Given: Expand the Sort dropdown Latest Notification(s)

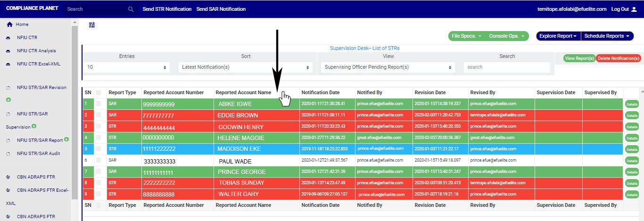Looking at the screenshot, I should [245, 67].
